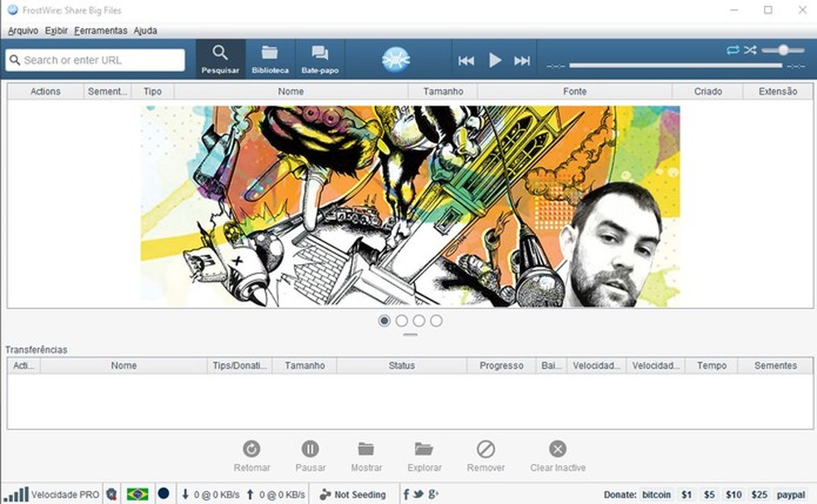The width and height of the screenshot is (817, 504).
Task: Focus the Search or enter URL field
Action: point(95,60)
